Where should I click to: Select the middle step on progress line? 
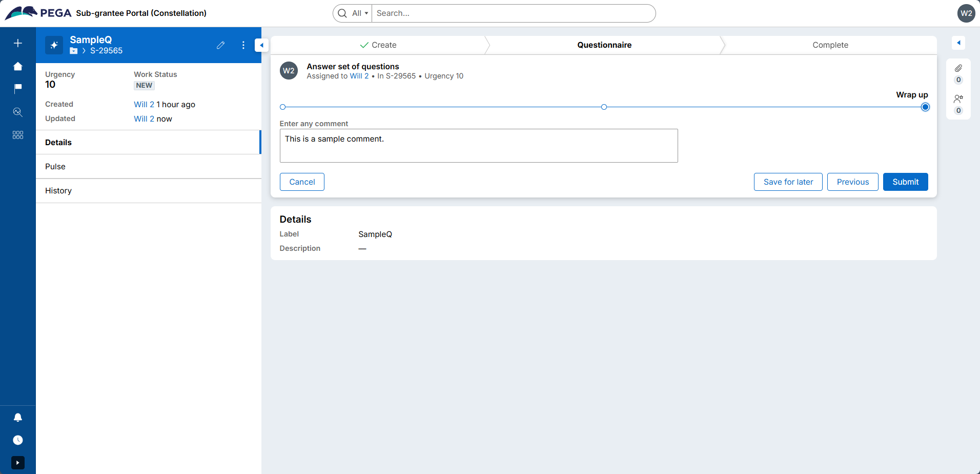tap(604, 107)
